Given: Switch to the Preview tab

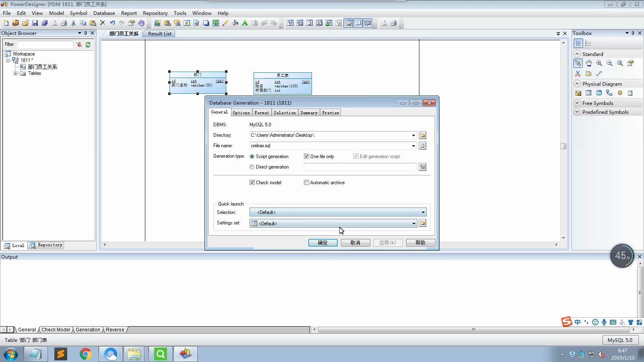Looking at the screenshot, I should coord(330,113).
